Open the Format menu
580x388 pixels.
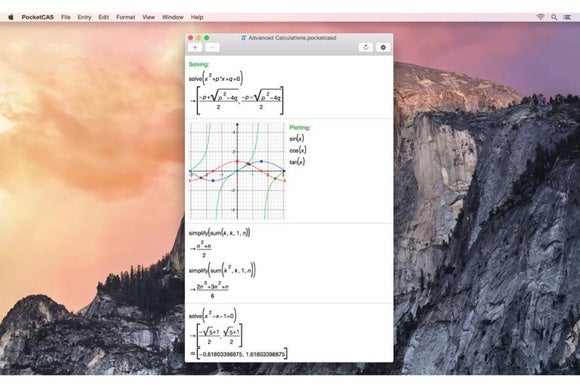pos(126,17)
